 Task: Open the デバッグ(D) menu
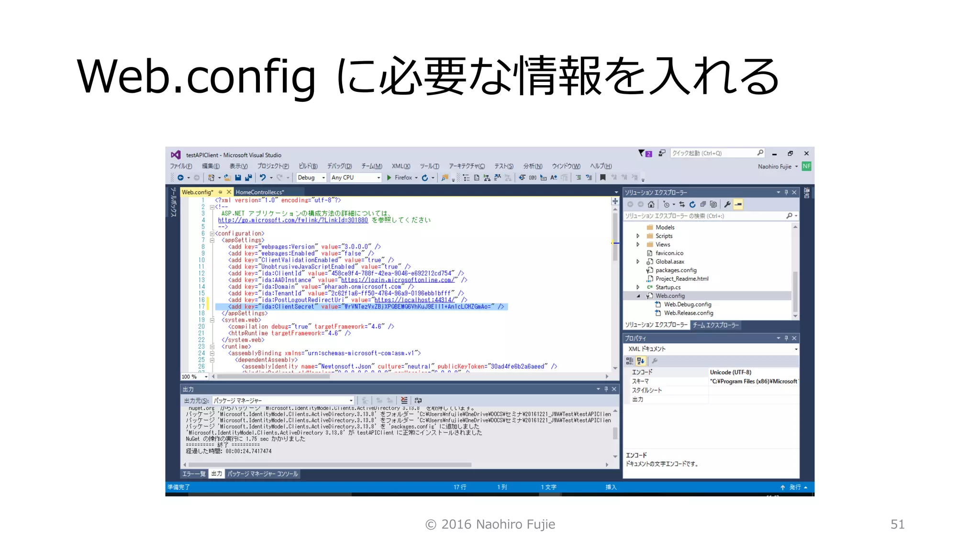coord(339,166)
